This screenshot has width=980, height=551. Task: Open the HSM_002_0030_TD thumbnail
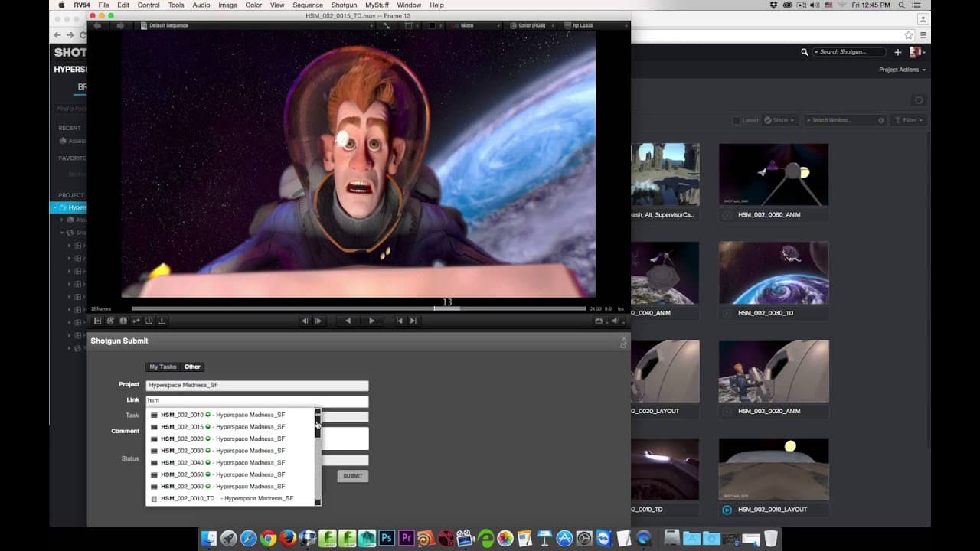773,272
